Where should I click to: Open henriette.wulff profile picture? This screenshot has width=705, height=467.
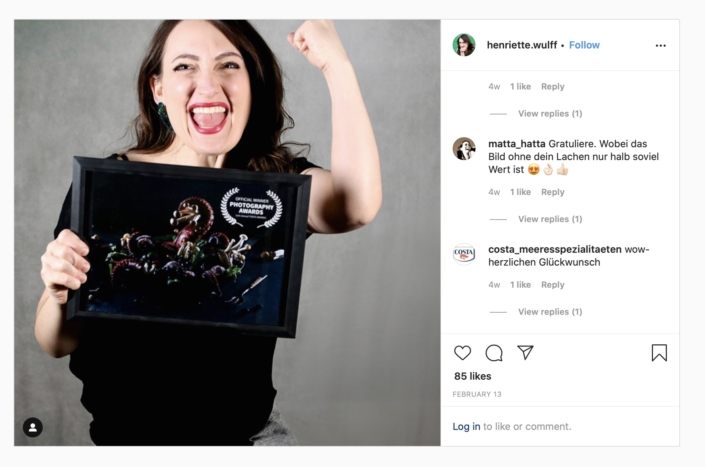464,45
